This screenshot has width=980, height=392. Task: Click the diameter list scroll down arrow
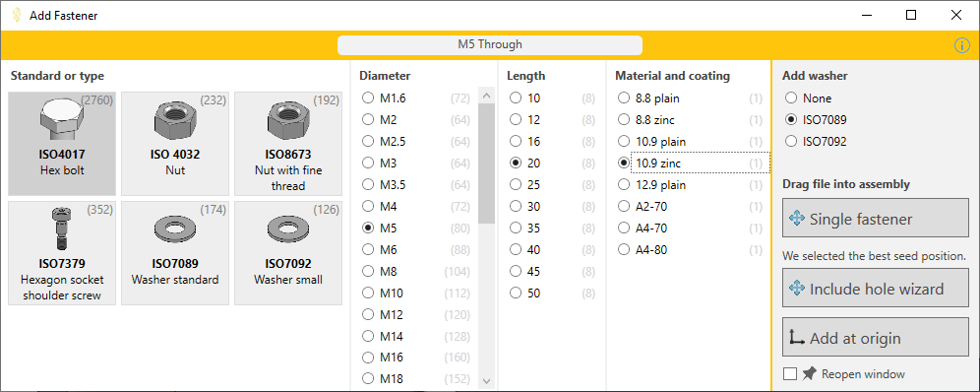487,380
